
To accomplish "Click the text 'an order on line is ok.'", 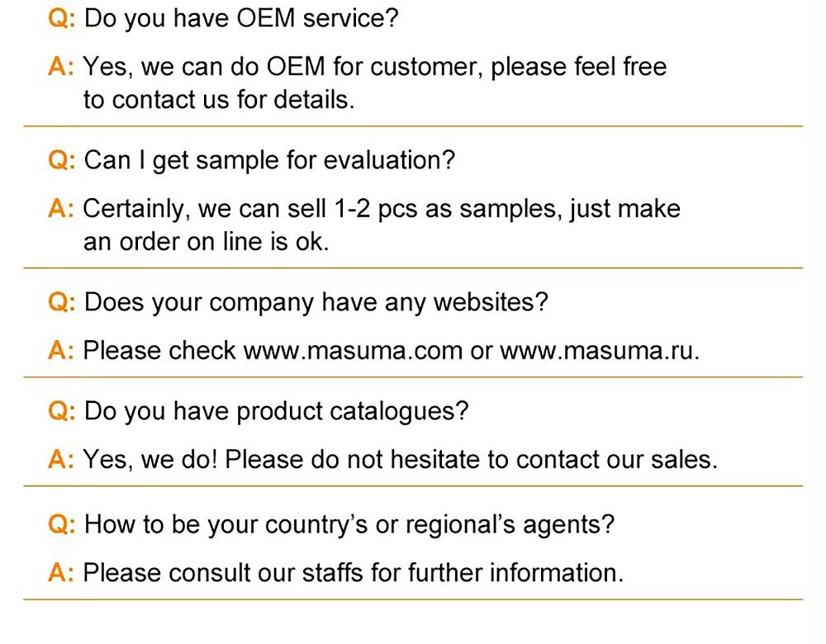I will [206, 243].
